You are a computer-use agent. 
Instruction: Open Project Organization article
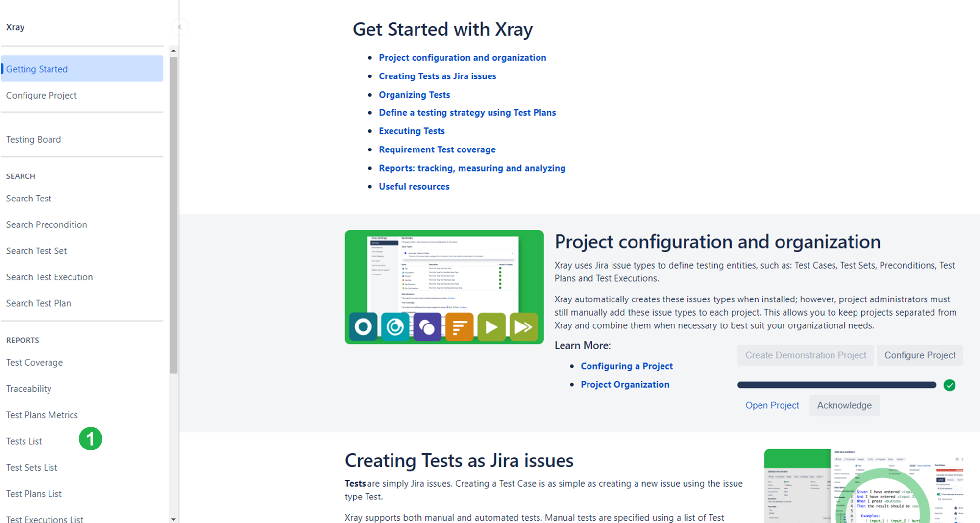pos(625,385)
